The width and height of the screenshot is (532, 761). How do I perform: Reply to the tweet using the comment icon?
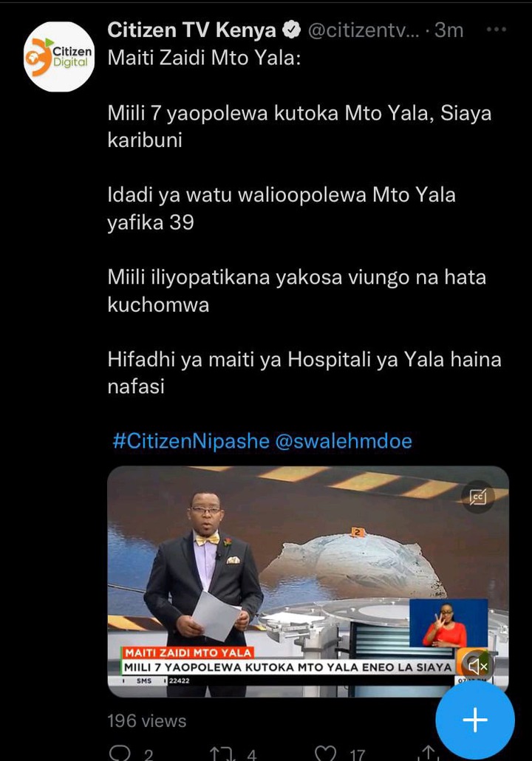pos(120,753)
